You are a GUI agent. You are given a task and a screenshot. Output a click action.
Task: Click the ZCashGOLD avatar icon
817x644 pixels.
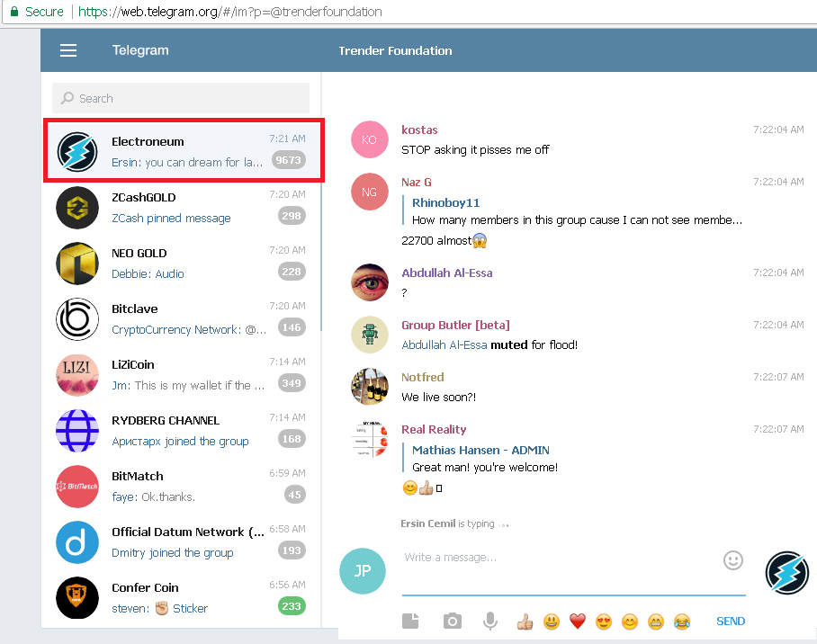coord(77,208)
